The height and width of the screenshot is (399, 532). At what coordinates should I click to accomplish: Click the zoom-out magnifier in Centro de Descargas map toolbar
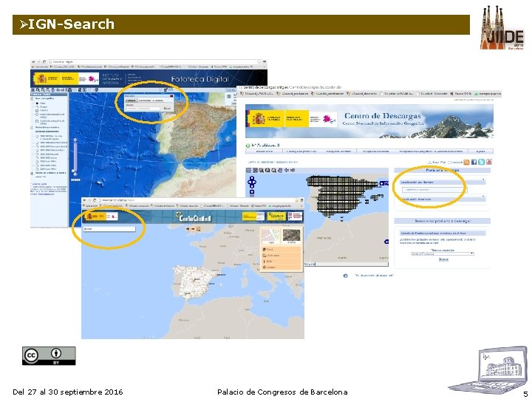[x=267, y=171]
